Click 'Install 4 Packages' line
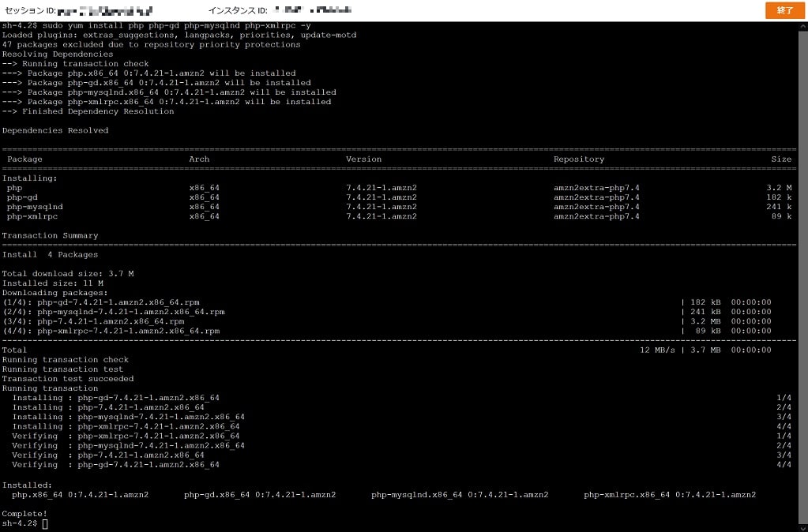Image resolution: width=808 pixels, height=532 pixels. (50, 254)
